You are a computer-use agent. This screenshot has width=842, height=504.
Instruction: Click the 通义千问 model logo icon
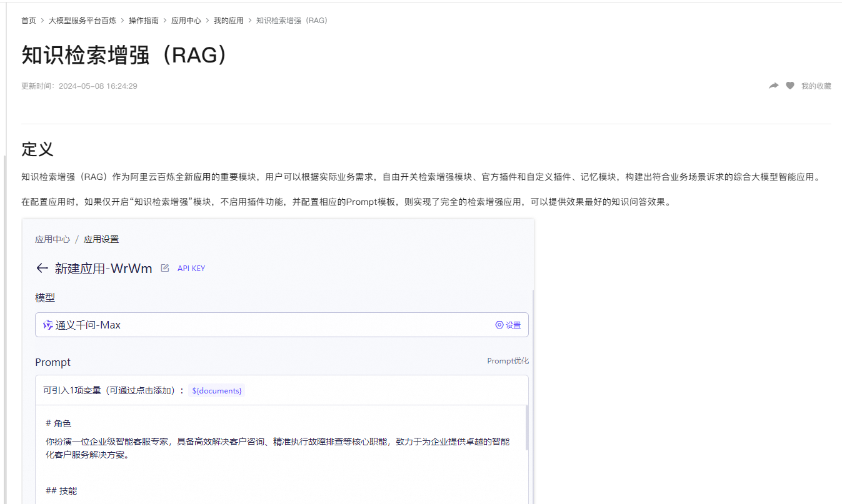[x=48, y=325]
